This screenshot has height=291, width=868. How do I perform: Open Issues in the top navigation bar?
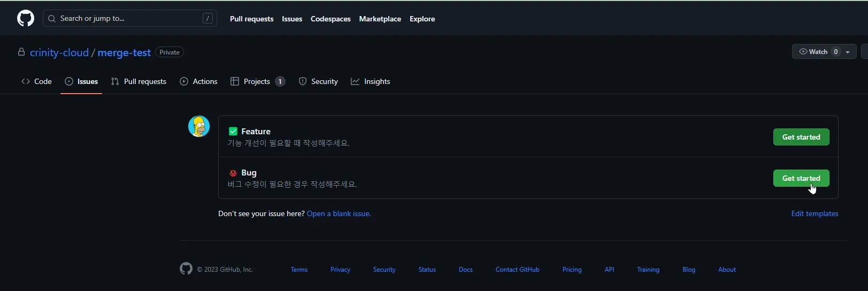tap(292, 19)
